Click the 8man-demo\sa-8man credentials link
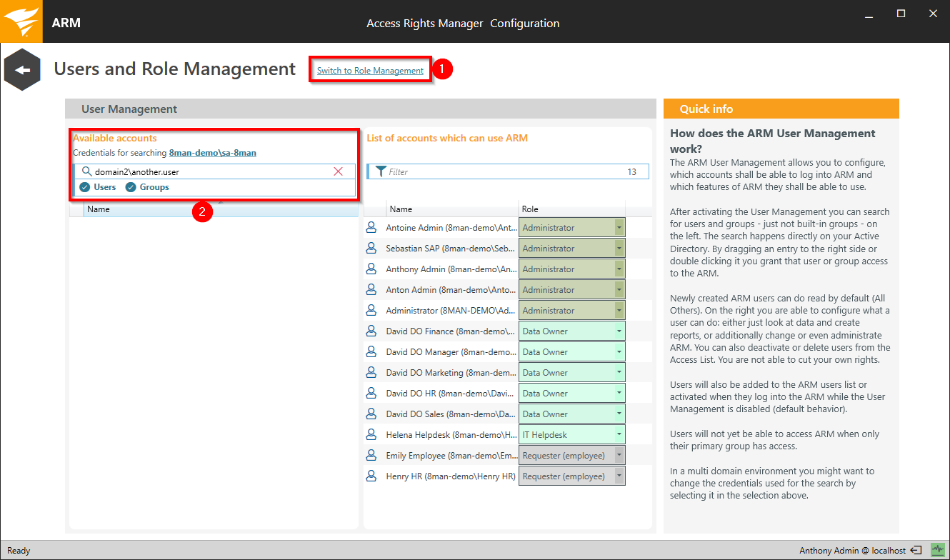This screenshot has height=560, width=950. pos(213,153)
